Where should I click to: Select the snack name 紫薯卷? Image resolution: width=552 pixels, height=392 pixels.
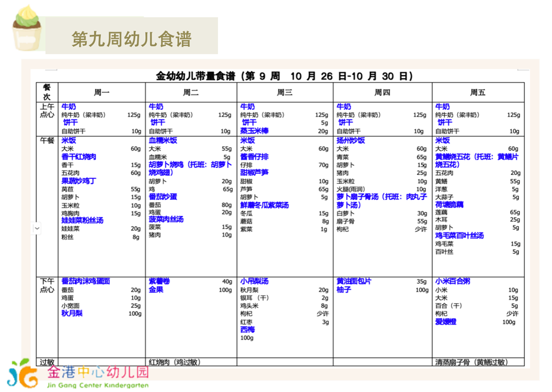pos(160,281)
